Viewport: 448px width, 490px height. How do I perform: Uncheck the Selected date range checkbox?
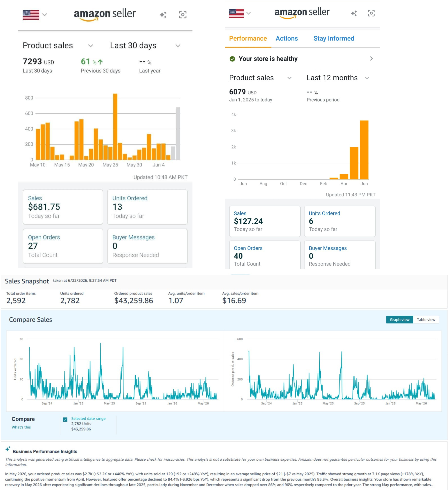(65, 420)
